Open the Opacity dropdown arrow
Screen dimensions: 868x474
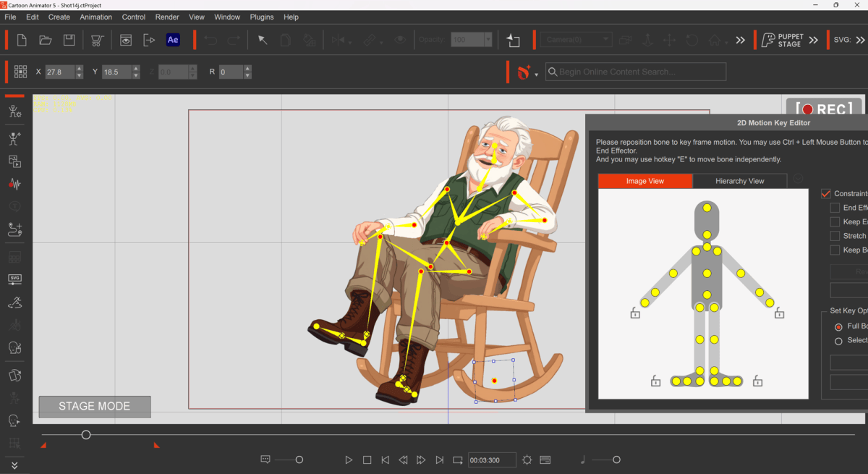point(488,40)
